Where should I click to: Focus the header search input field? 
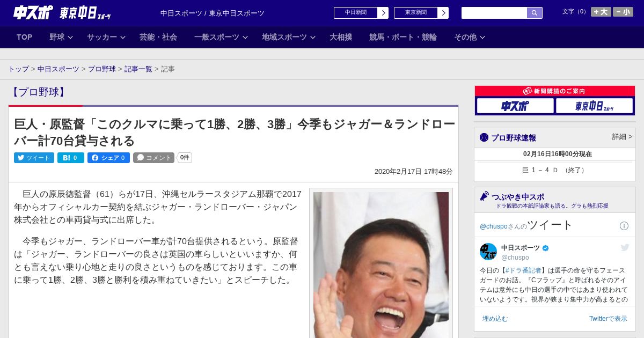pyautogui.click(x=494, y=13)
